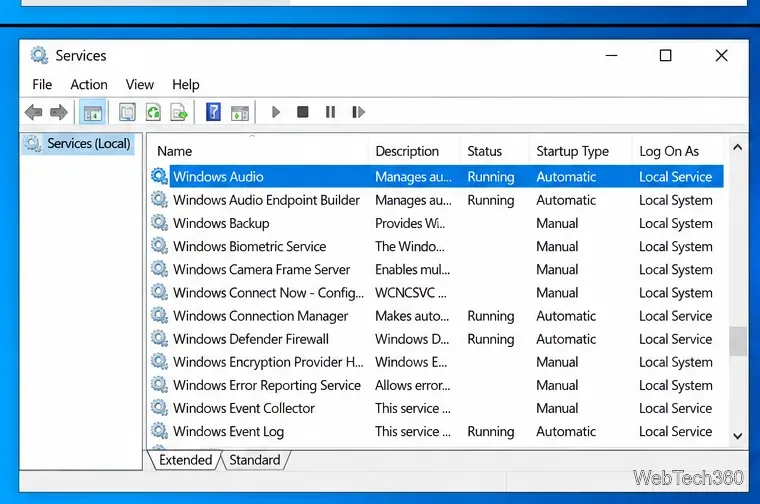Select Windows Connect Now - Config service name
The height and width of the screenshot is (504, 760).
269,293
